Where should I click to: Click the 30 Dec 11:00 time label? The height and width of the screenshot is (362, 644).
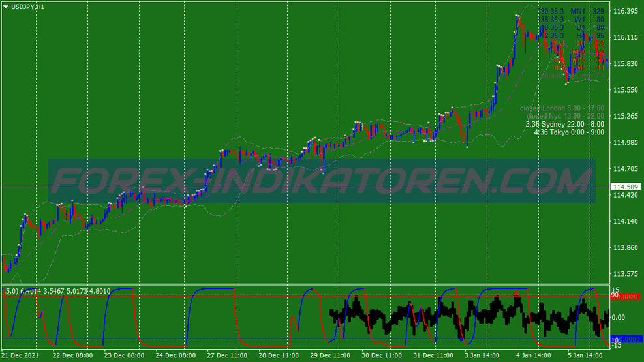click(382, 355)
